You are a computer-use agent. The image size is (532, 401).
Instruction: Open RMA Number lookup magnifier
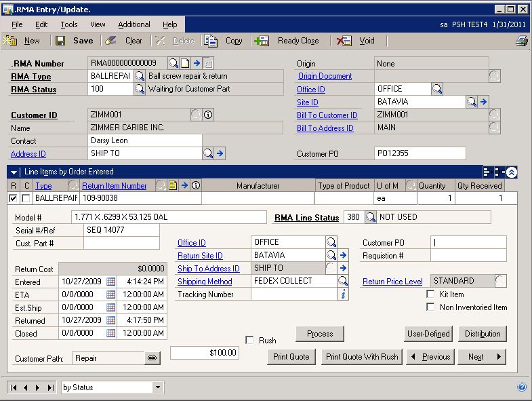[x=173, y=63]
